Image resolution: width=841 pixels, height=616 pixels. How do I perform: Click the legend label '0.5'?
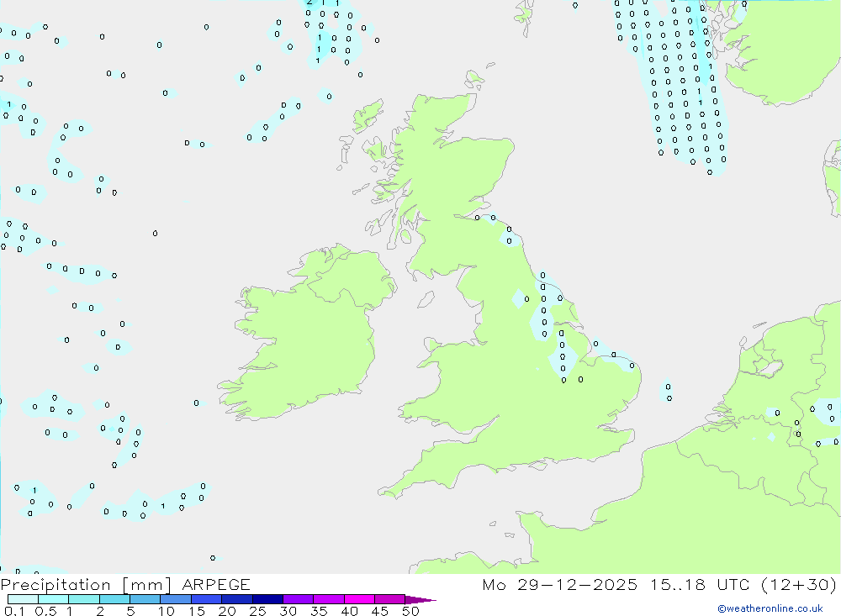45,611
